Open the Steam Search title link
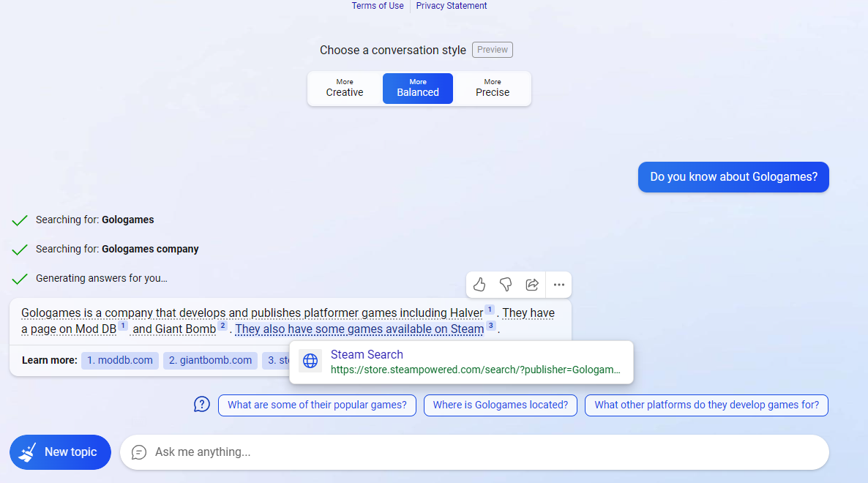The height and width of the screenshot is (483, 868). [x=367, y=355]
